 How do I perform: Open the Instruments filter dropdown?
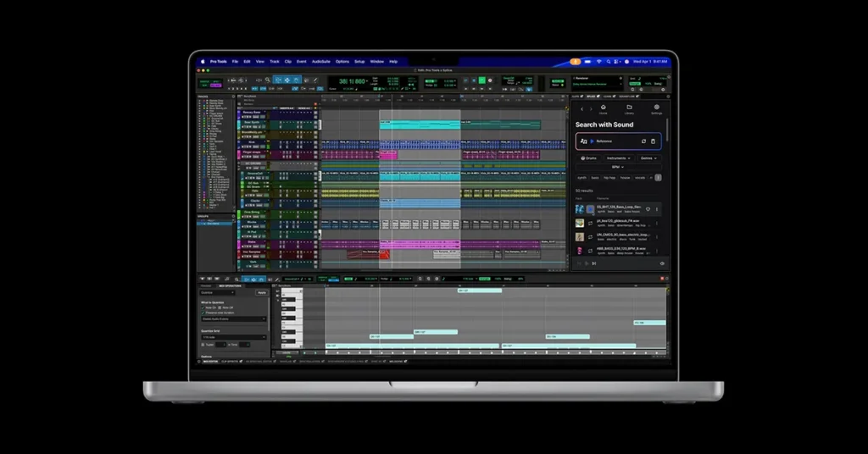click(618, 158)
